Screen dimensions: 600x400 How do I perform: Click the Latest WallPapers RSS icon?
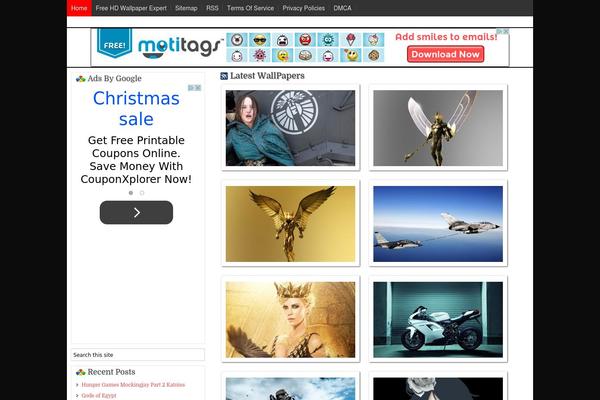(224, 76)
